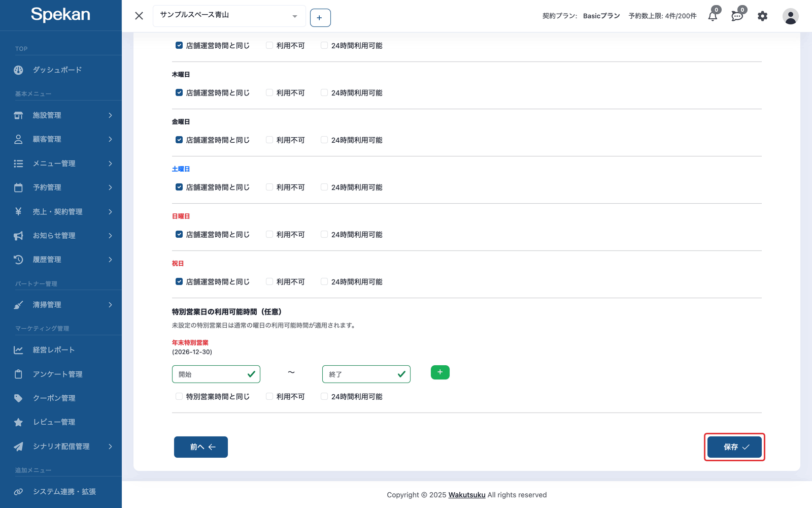Expand the 清掃管理 chevron
The height and width of the screenshot is (508, 812).
(110, 305)
